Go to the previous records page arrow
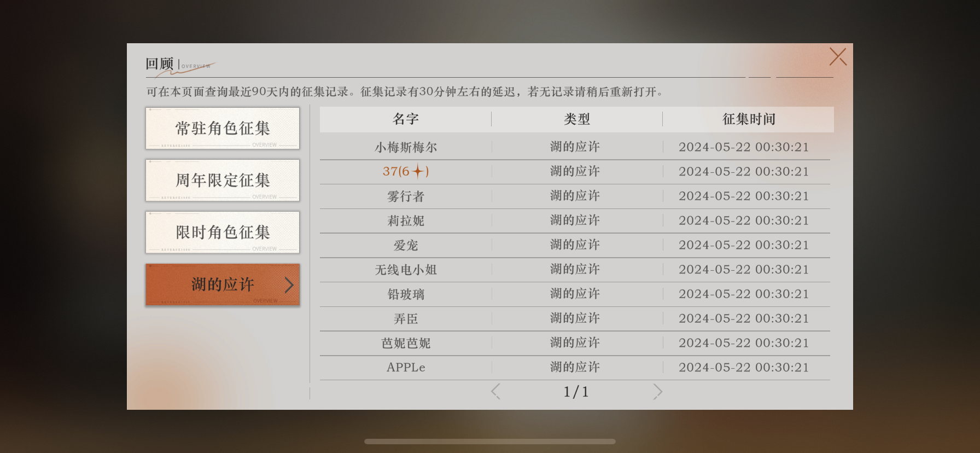Viewport: 980px width, 453px height. [495, 391]
